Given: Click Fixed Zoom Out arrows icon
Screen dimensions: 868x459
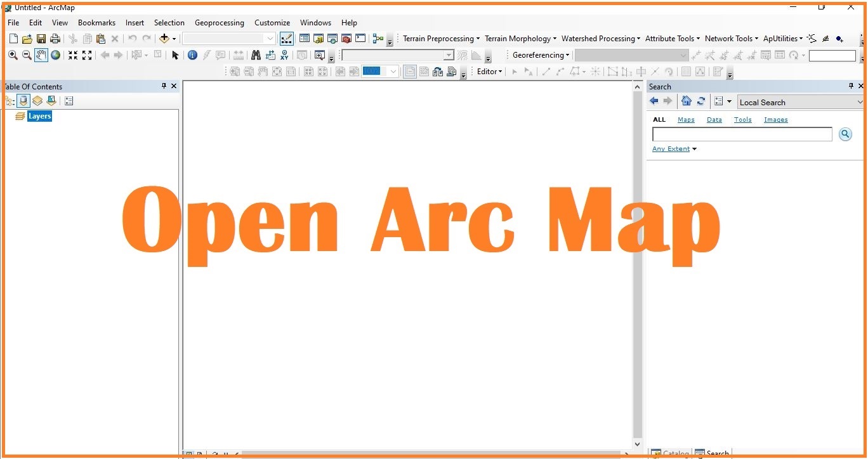Looking at the screenshot, I should [x=87, y=55].
